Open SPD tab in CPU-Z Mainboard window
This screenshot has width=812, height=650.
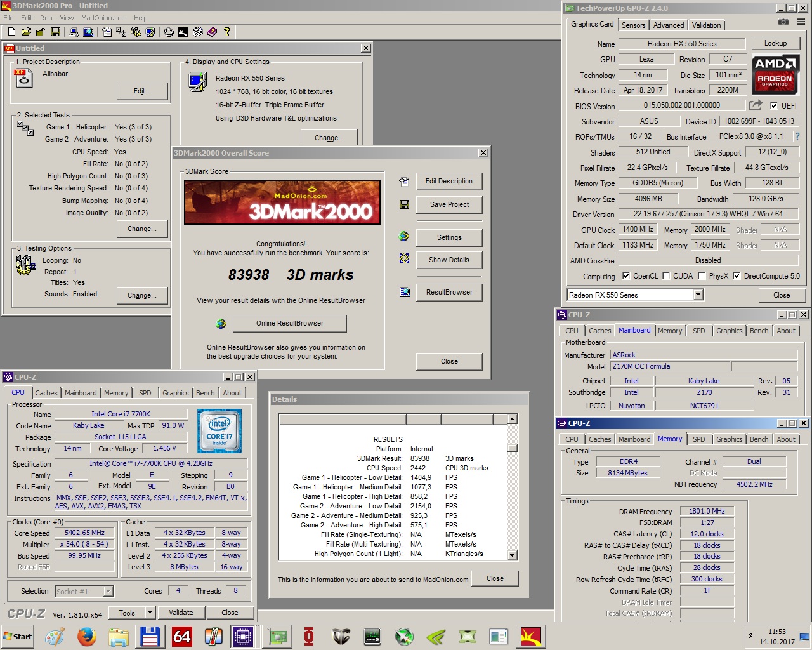[698, 331]
